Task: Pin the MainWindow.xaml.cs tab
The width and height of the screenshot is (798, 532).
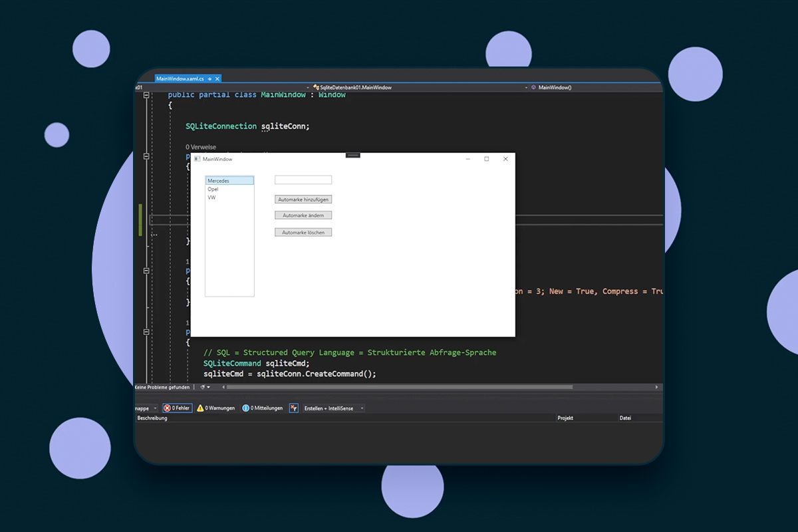Action: [209, 78]
